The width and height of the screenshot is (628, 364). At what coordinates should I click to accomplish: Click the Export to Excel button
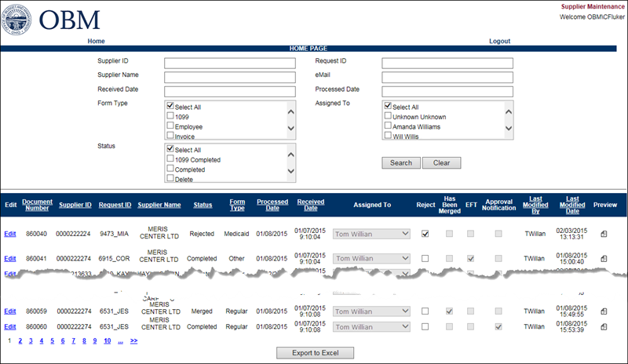click(x=315, y=353)
